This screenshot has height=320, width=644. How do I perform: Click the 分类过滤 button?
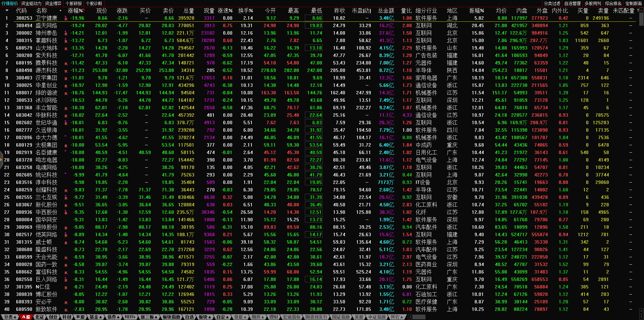point(552,3)
